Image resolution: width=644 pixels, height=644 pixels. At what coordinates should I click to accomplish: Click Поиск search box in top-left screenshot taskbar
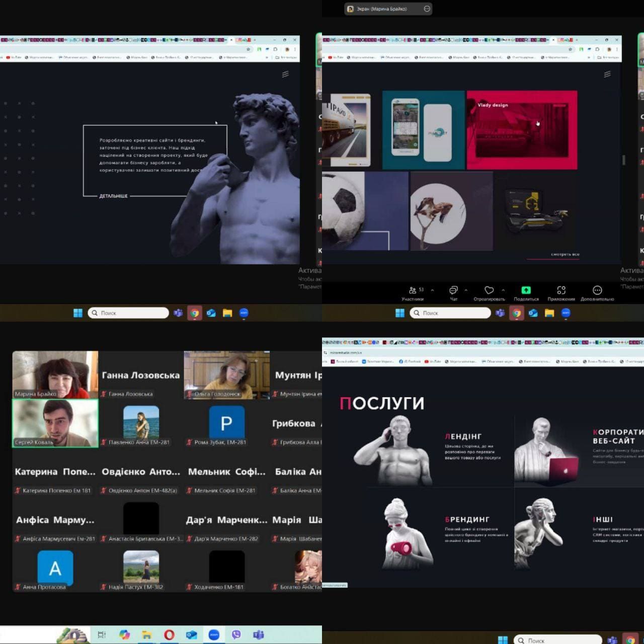point(128,313)
